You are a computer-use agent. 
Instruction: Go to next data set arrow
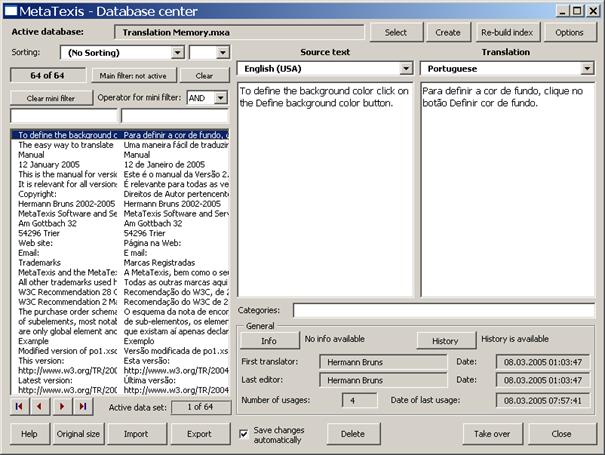[61, 406]
